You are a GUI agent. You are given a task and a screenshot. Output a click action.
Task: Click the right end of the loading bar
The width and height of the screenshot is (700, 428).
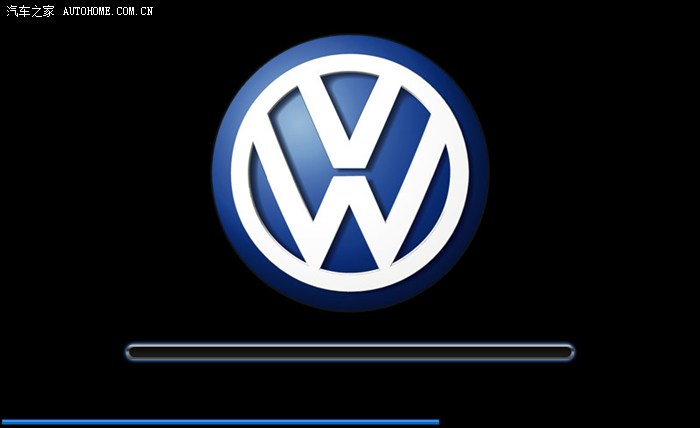click(568, 352)
